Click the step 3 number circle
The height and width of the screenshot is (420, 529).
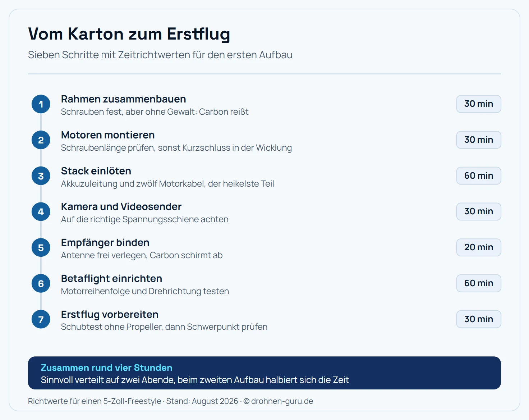tap(41, 176)
